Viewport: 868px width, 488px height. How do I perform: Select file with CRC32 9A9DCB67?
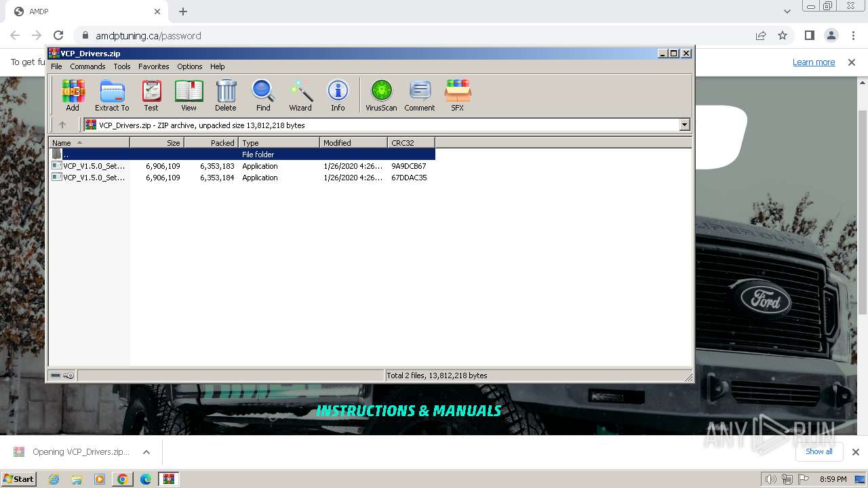tap(242, 166)
